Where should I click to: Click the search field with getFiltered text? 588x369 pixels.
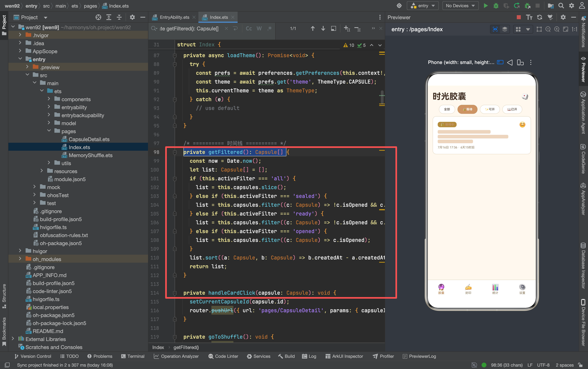189,29
